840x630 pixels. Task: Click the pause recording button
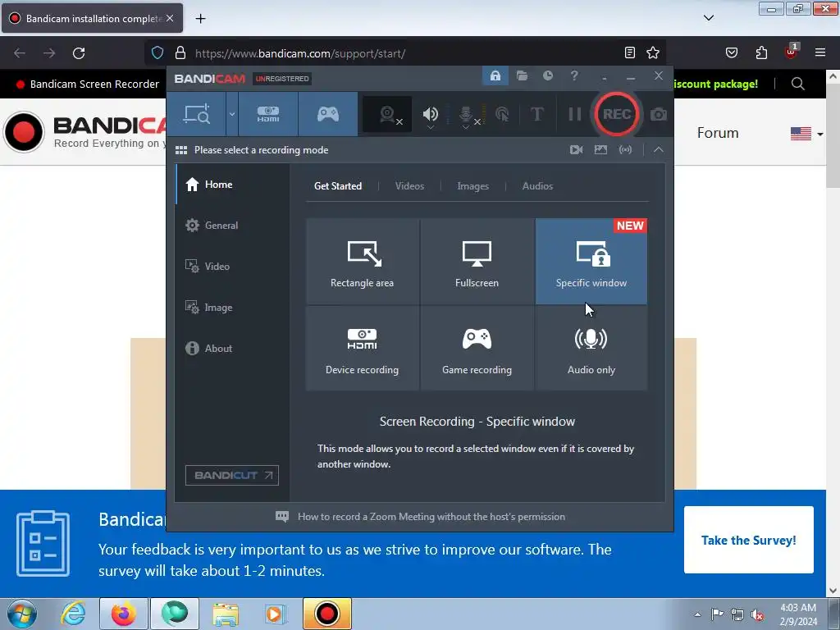click(x=574, y=114)
